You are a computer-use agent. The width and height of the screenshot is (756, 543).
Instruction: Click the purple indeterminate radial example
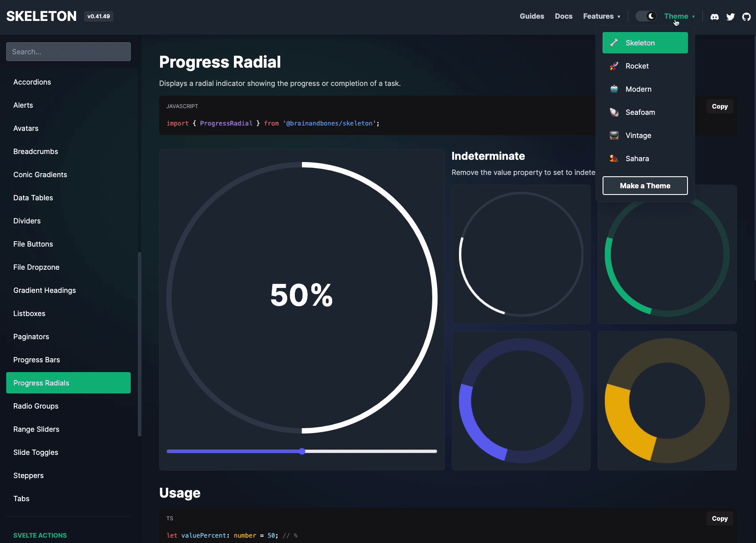[x=521, y=401]
